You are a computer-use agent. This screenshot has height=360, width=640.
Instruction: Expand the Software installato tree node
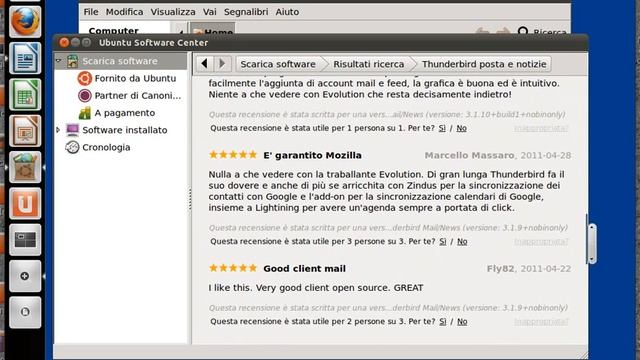(58, 130)
